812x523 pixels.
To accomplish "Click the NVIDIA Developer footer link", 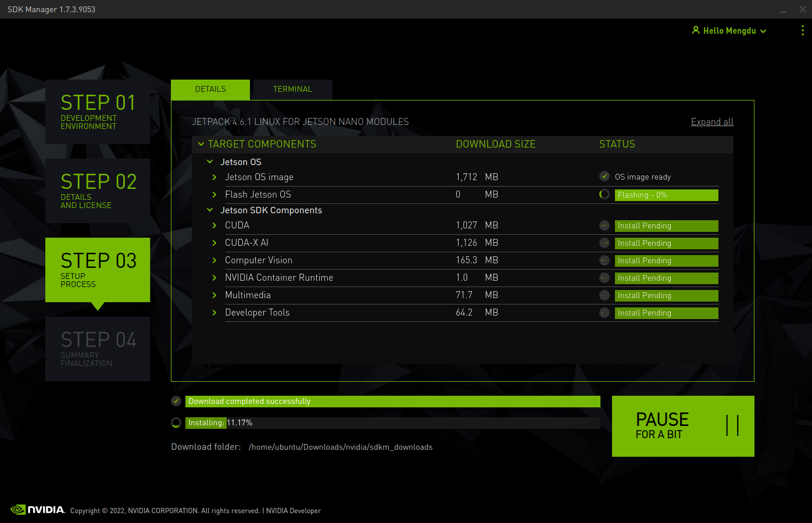I will 293,511.
